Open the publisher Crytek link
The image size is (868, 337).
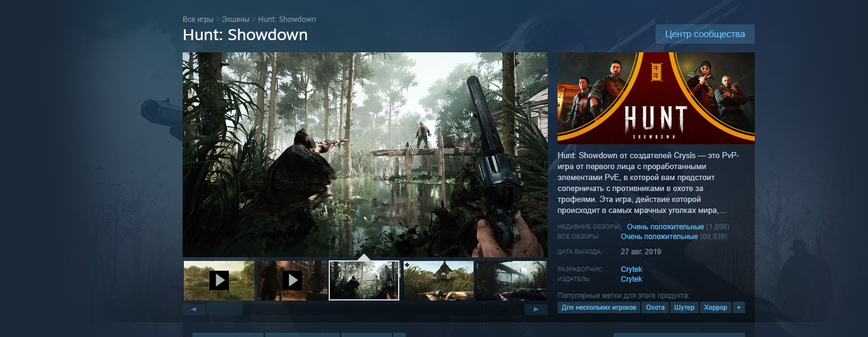point(631,279)
